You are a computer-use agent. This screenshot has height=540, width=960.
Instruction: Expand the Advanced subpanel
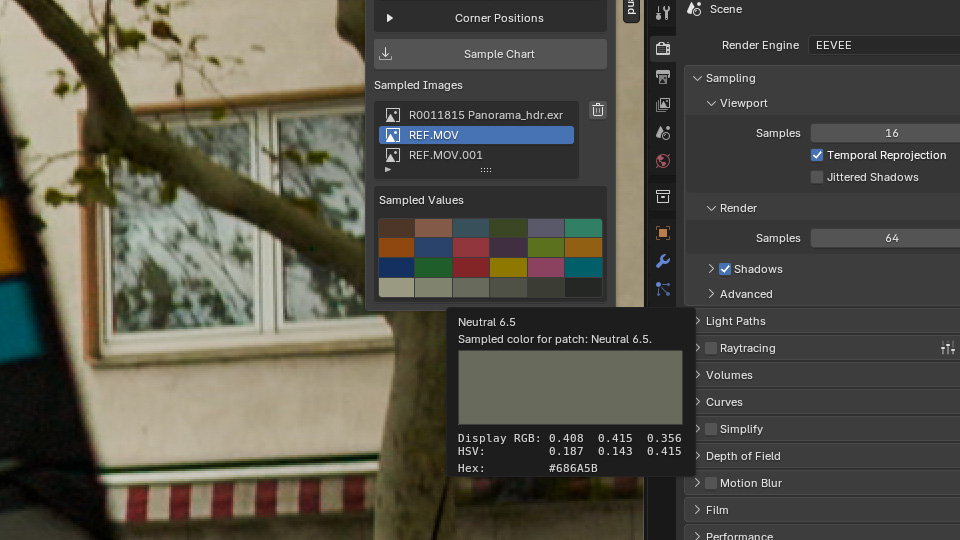tap(711, 294)
